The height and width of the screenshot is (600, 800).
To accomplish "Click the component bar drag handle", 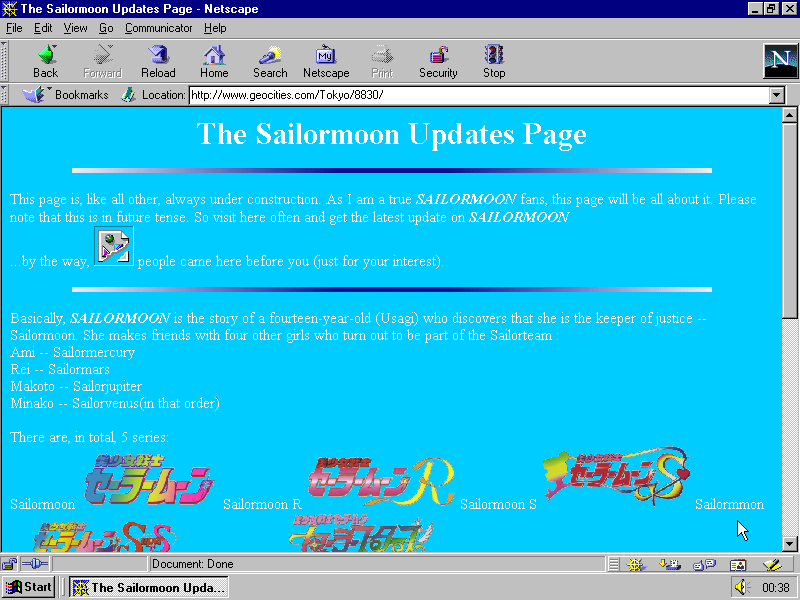I will (x=614, y=564).
